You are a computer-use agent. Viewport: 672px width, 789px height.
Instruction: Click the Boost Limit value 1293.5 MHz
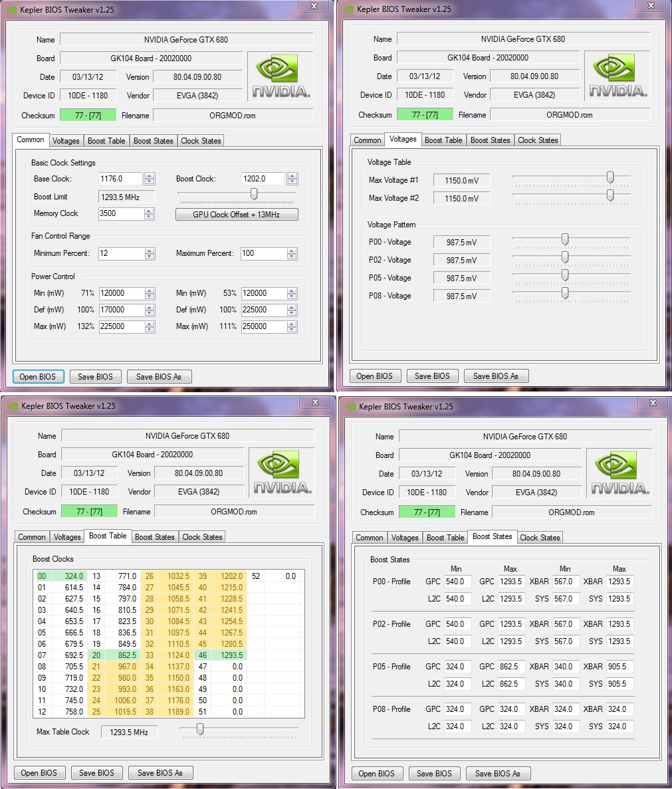pyautogui.click(x=127, y=197)
